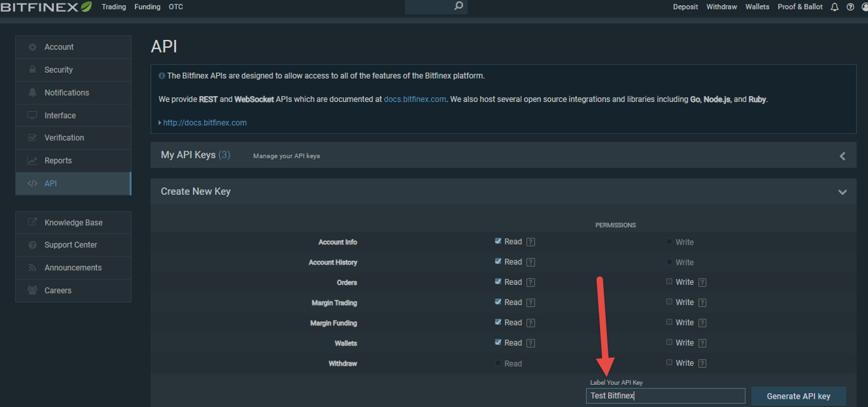Open Reports in sidebar
The image size is (868, 407).
pos(73,161)
